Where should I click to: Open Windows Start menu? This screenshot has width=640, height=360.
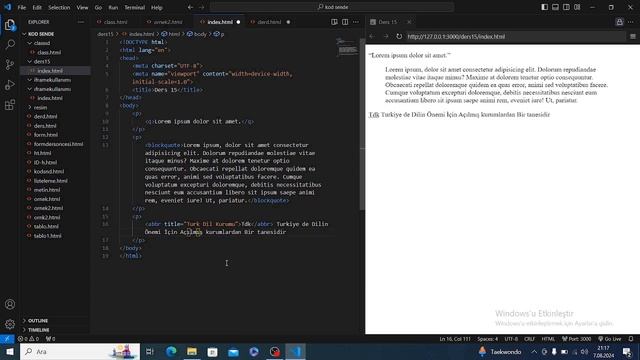pos(9,351)
